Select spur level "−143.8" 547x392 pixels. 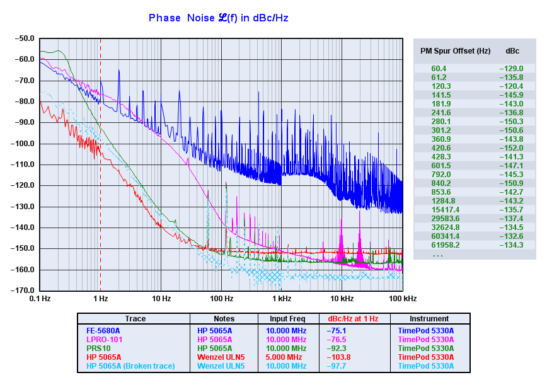click(x=512, y=139)
